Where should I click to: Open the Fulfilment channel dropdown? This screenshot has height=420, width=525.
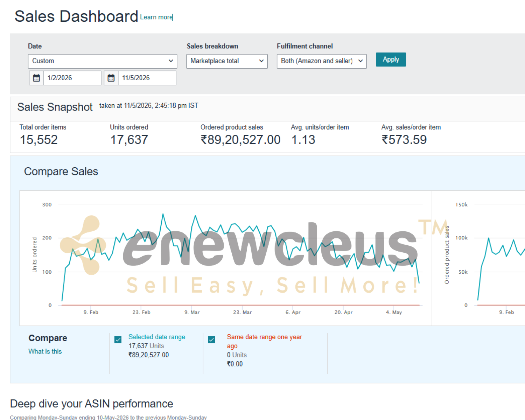click(x=322, y=61)
